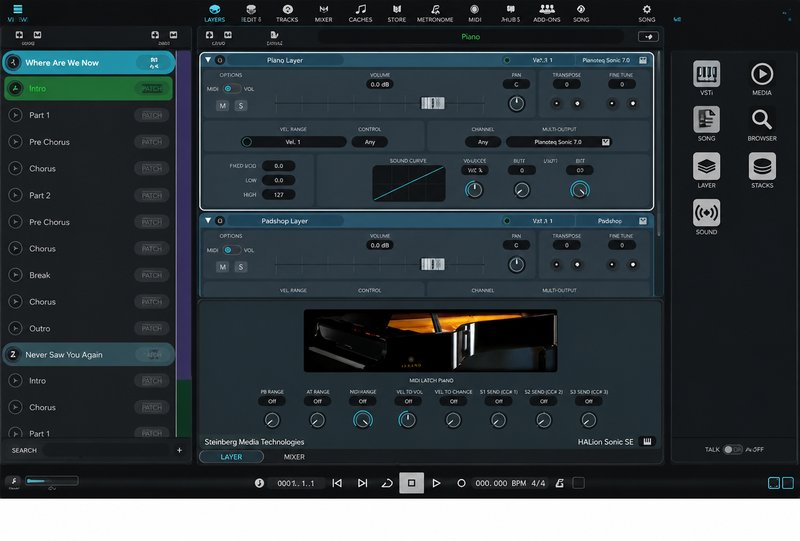Image resolution: width=800 pixels, height=541 pixels.
Task: Open the Channel dropdown set to Any
Action: 482,142
